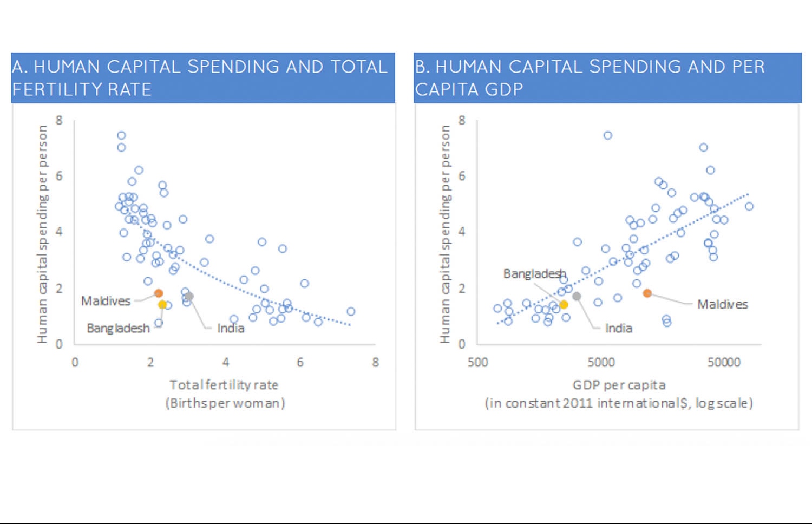Select the "GDP per capita" axis title
812x524 pixels.
pyautogui.click(x=619, y=385)
